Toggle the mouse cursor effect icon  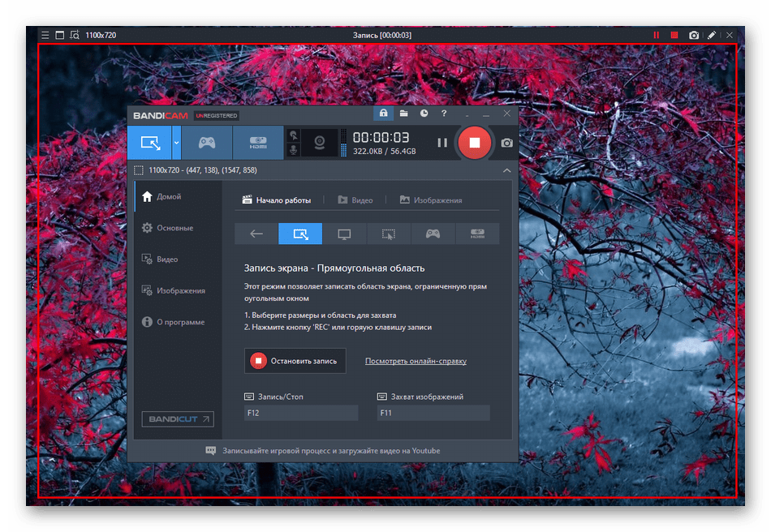click(x=294, y=135)
